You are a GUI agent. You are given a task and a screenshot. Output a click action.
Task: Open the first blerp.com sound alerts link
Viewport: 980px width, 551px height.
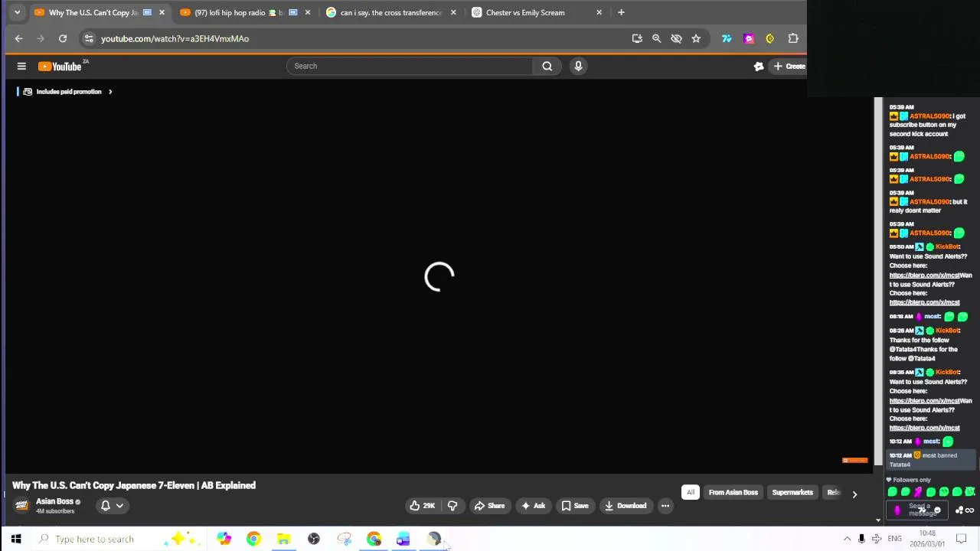pos(924,275)
